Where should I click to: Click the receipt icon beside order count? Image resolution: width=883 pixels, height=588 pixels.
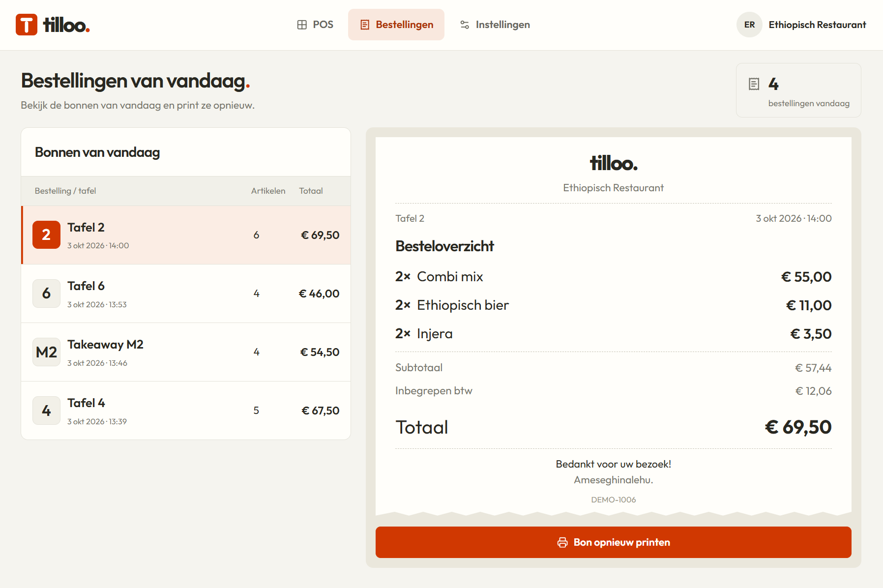pos(754,84)
